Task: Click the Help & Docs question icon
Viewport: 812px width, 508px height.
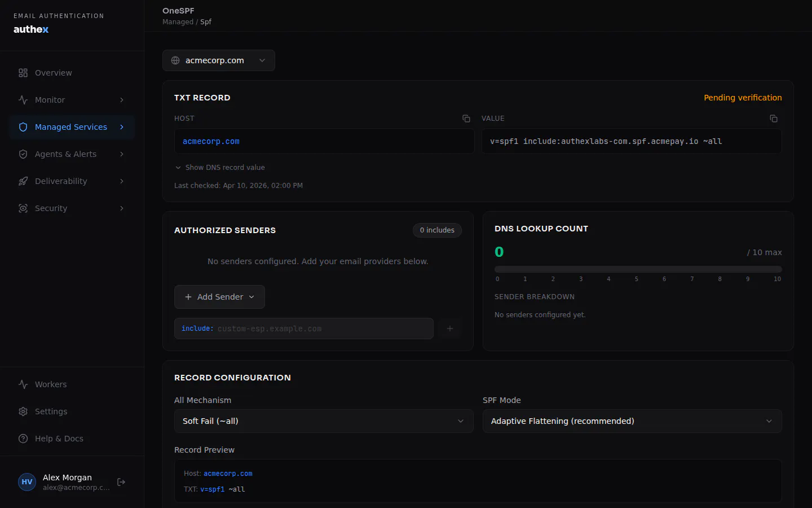Action: [23, 439]
